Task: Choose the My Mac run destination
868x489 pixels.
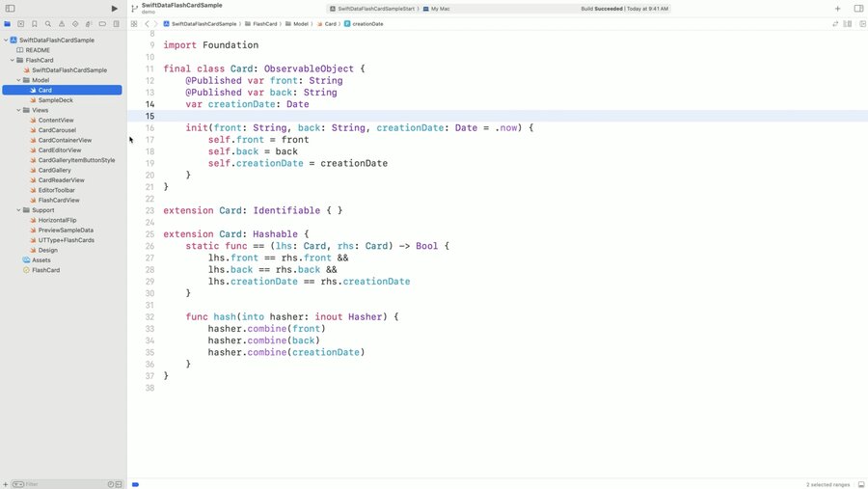Action: pyautogui.click(x=436, y=9)
